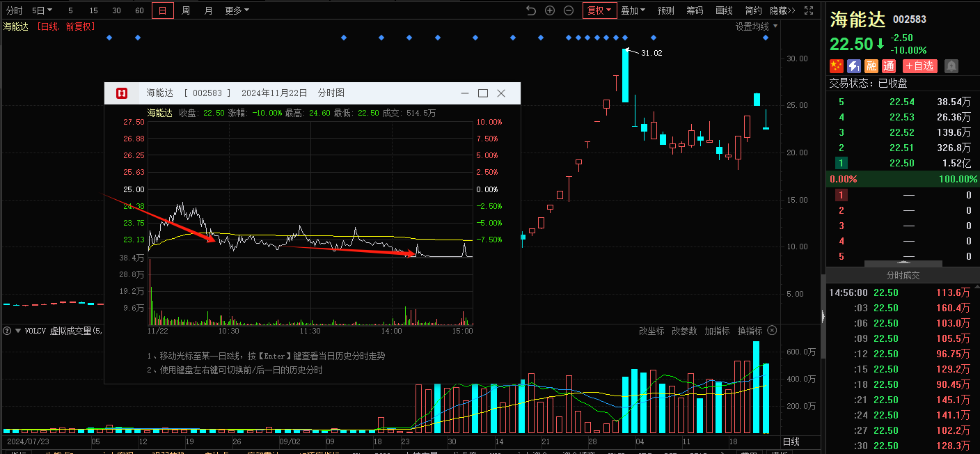Viewport: 980px width, 454px height.
Task: Switch to monthly (月) K-line period
Action: [209, 10]
